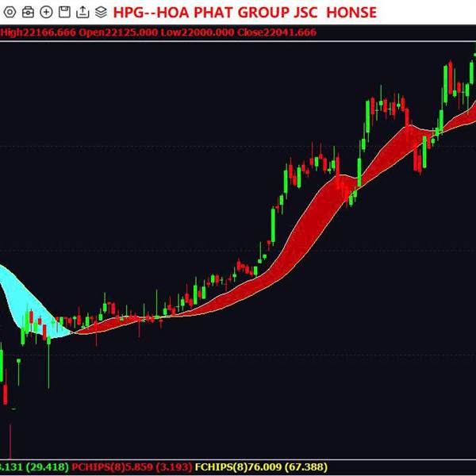Click the green (29.418) indicator value
This screenshot has height=476, width=476.
[x=48, y=466]
